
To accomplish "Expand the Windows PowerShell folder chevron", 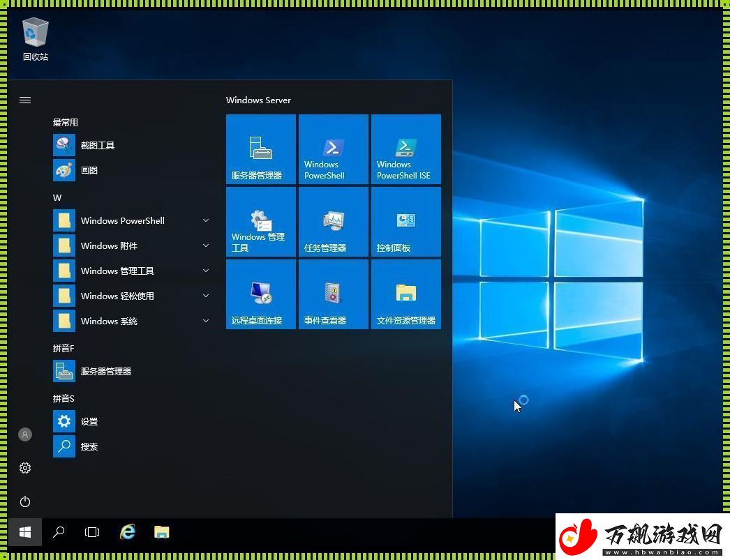I will [x=206, y=220].
